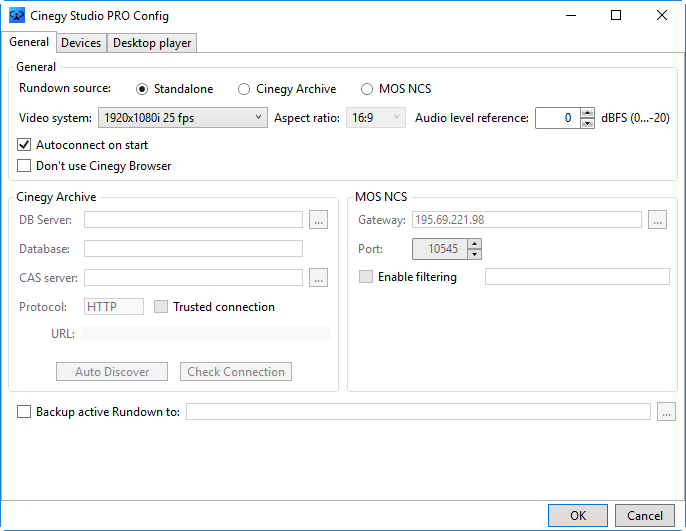Browse Gateway with ellipsis button
This screenshot has height=531, width=686.
pyautogui.click(x=657, y=220)
